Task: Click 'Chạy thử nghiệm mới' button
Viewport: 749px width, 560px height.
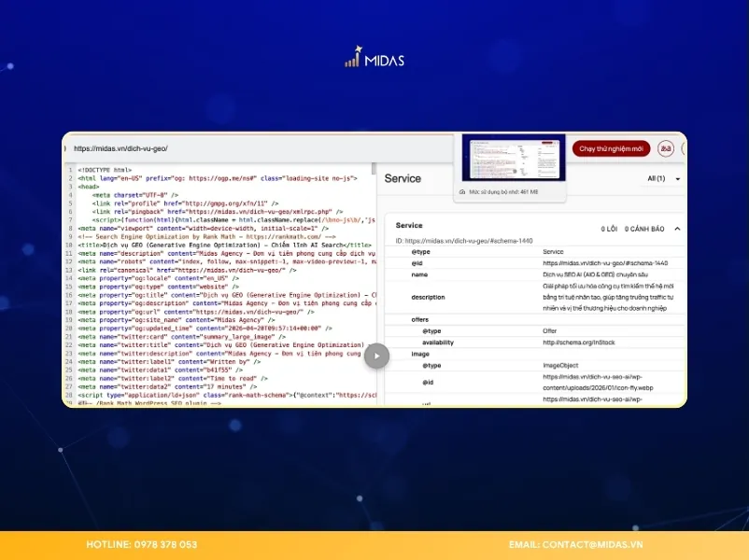Action: click(x=611, y=148)
